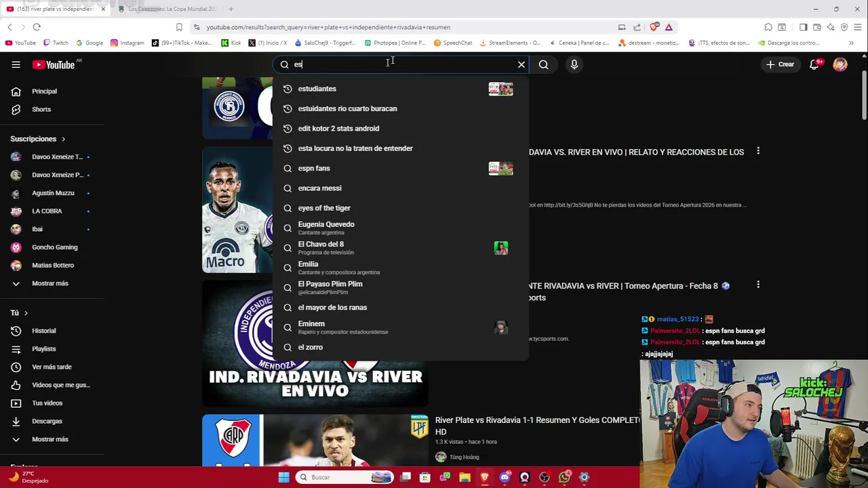Open Ver más tarde in the sidebar
The image size is (868, 488).
click(50, 367)
